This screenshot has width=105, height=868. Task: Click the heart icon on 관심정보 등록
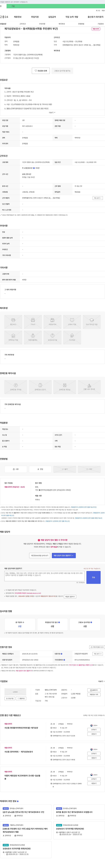36,71
